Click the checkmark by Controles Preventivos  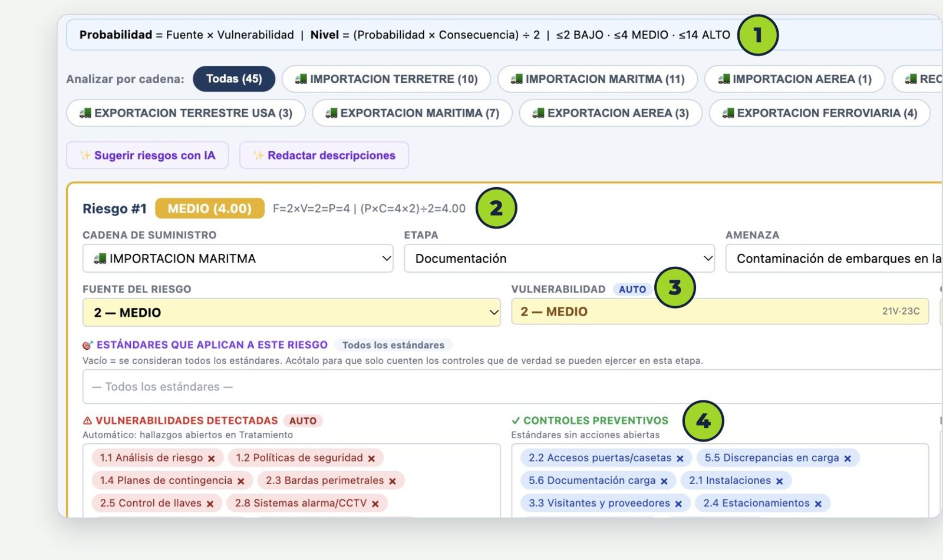click(516, 420)
